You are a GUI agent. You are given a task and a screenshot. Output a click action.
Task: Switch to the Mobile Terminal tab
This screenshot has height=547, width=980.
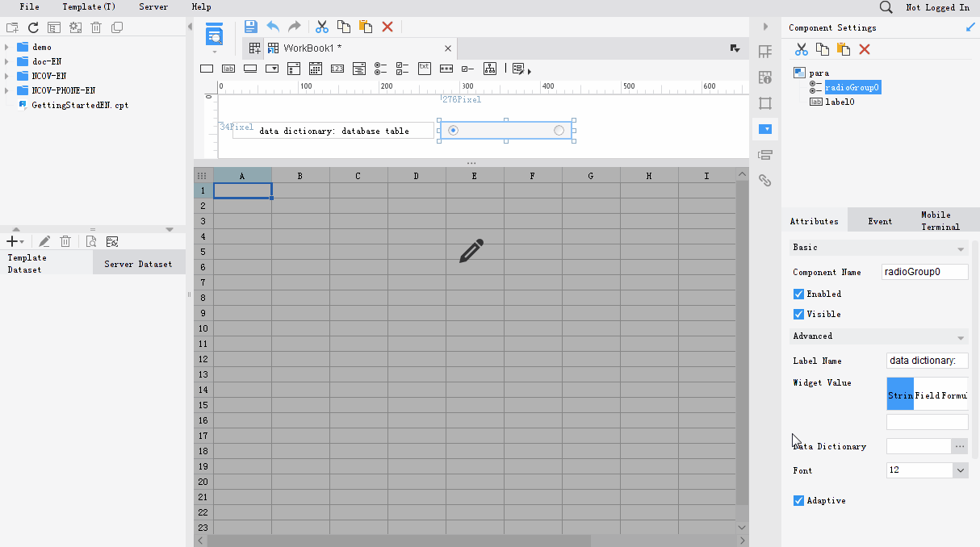click(x=940, y=221)
